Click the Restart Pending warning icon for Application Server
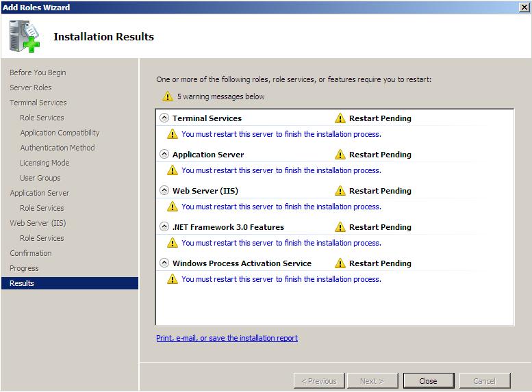Image resolution: width=532 pixels, height=392 pixels. (x=340, y=155)
